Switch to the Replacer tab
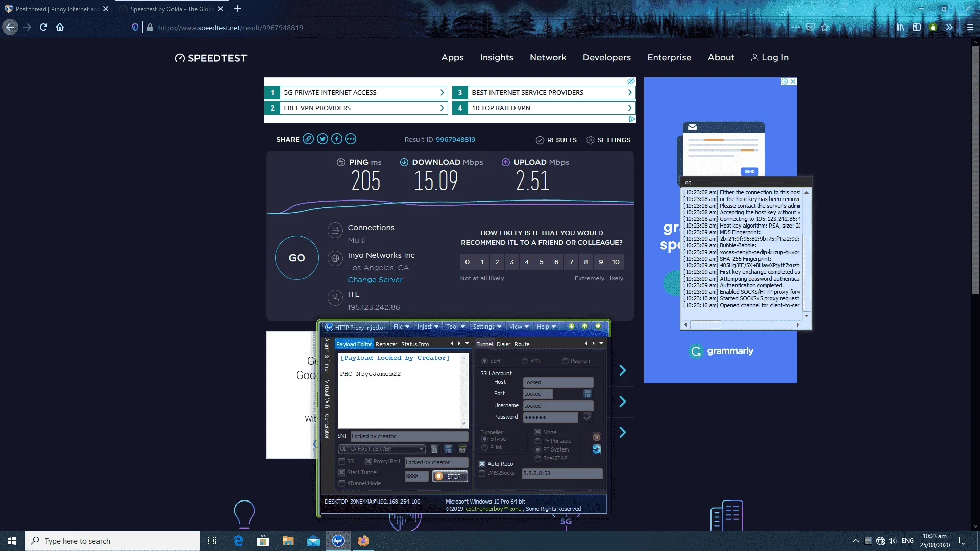The height and width of the screenshot is (551, 980). coord(386,344)
